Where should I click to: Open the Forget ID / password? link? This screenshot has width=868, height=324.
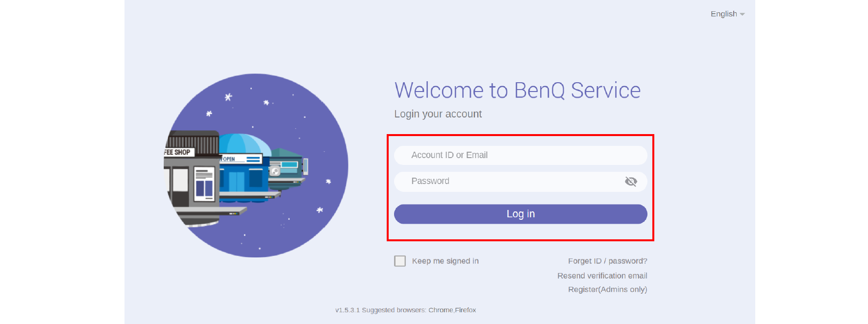pyautogui.click(x=607, y=261)
